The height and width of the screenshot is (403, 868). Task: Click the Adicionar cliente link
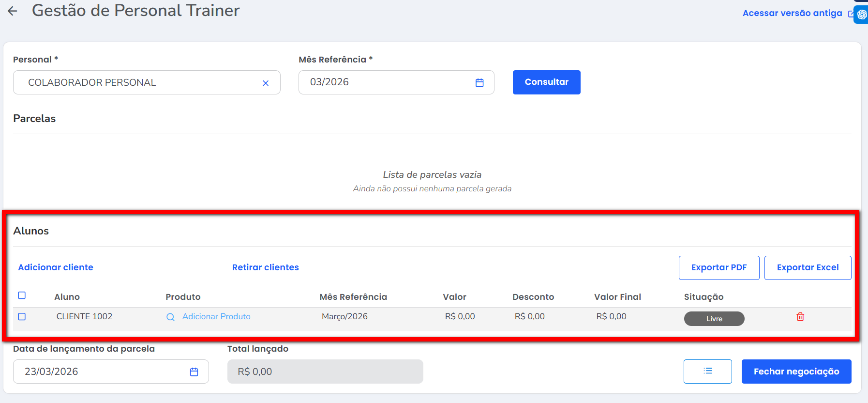click(x=56, y=267)
